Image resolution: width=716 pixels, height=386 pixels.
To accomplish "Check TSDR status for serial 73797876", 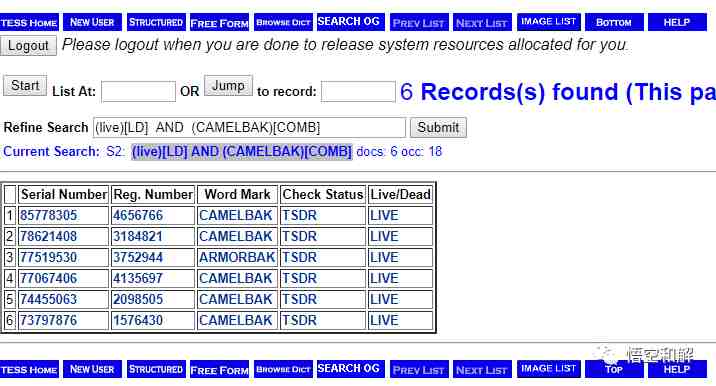I will tap(299, 320).
